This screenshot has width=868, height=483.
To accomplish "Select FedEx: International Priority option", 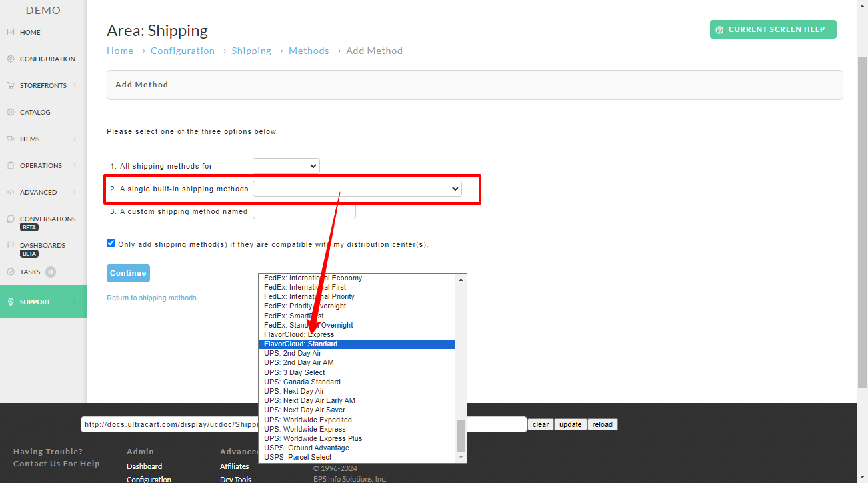I will tap(357, 296).
